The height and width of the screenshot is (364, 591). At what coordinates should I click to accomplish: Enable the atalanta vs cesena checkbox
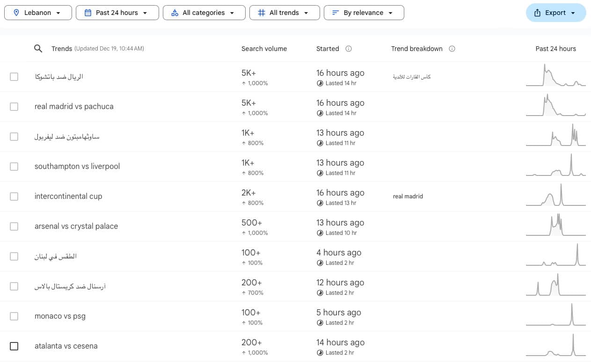14,346
